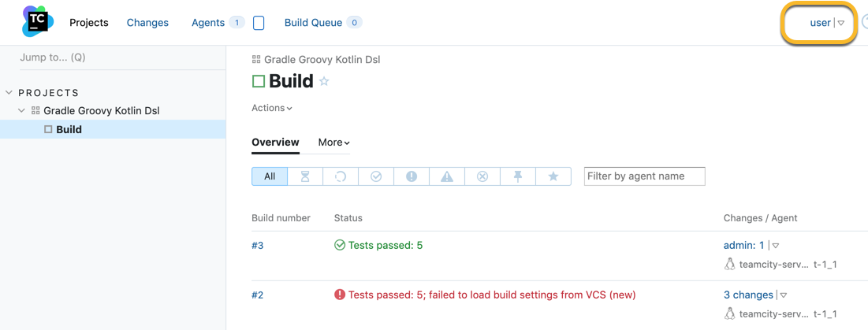Collapse the Gradle Groovy Kotlin Dsl tree node
The height and width of the screenshot is (330, 868).
[21, 110]
